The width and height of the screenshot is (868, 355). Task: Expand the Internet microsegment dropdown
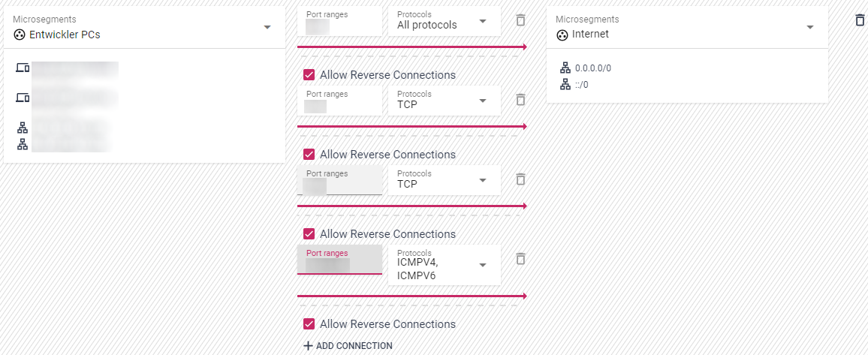pos(809,28)
